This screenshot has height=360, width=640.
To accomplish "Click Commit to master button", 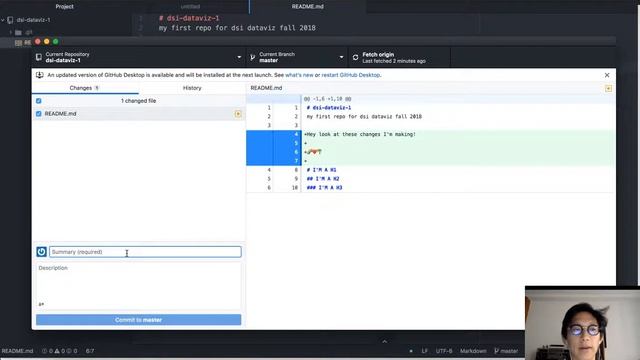I will pyautogui.click(x=138, y=320).
